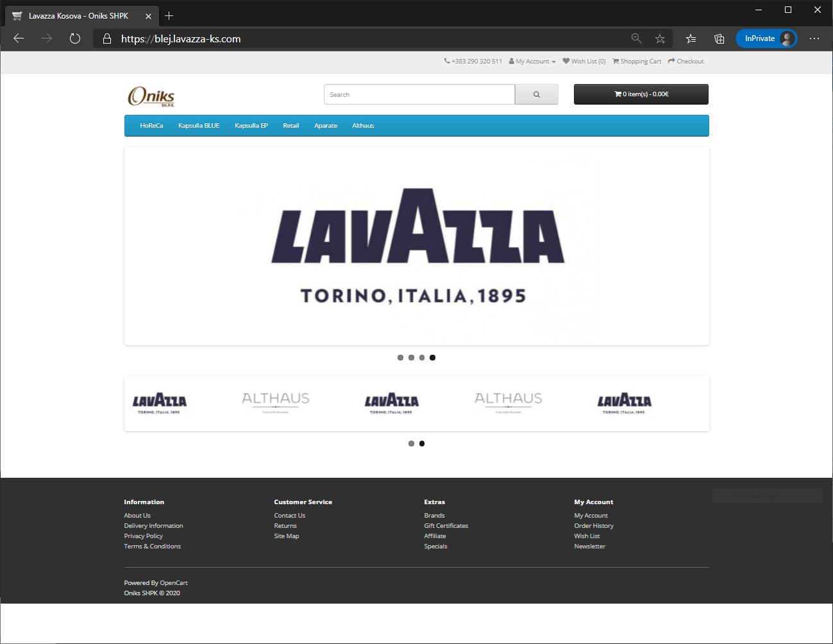Screen dimensions: 833x644
Task: Open Contact Us footer link
Action: tap(290, 516)
